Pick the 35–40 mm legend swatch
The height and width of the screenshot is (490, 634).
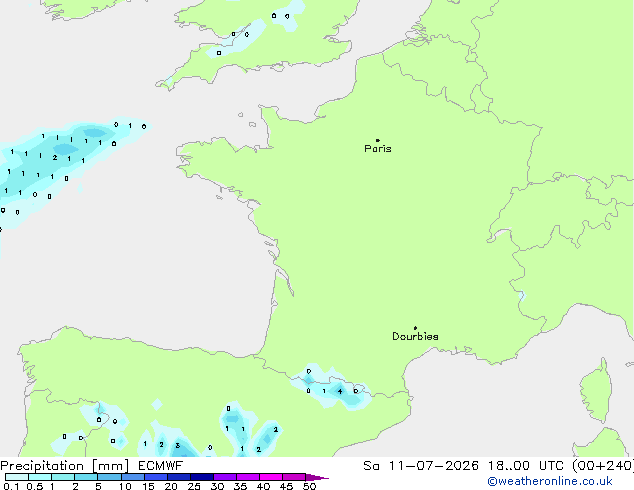(x=248, y=477)
